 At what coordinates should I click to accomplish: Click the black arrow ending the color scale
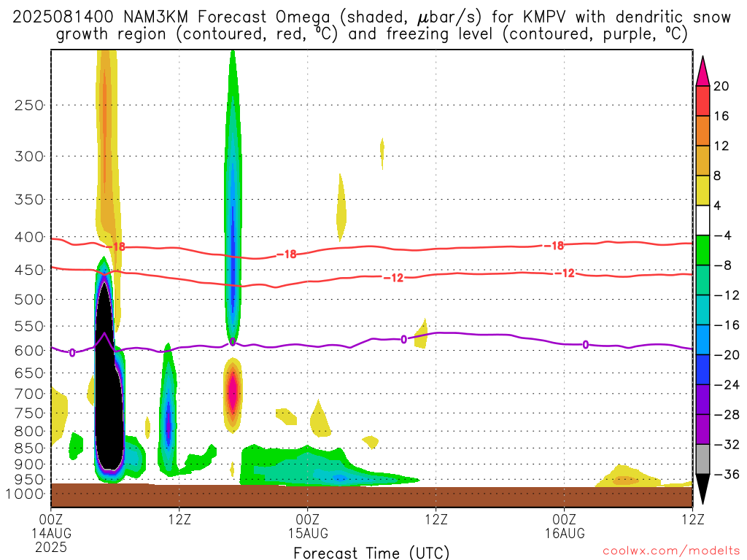click(703, 488)
